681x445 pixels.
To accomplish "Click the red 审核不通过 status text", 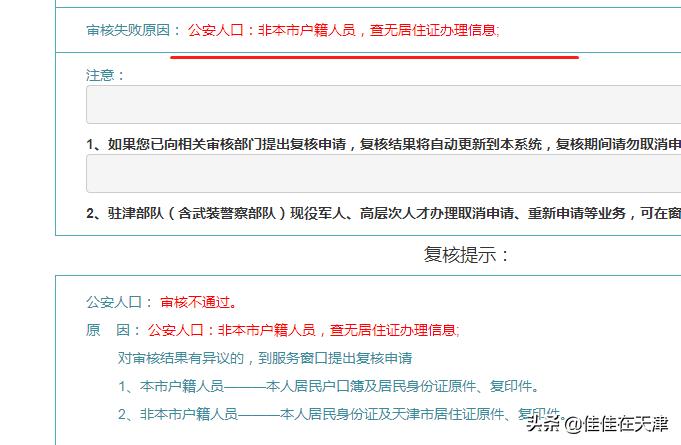I will pos(199,302).
